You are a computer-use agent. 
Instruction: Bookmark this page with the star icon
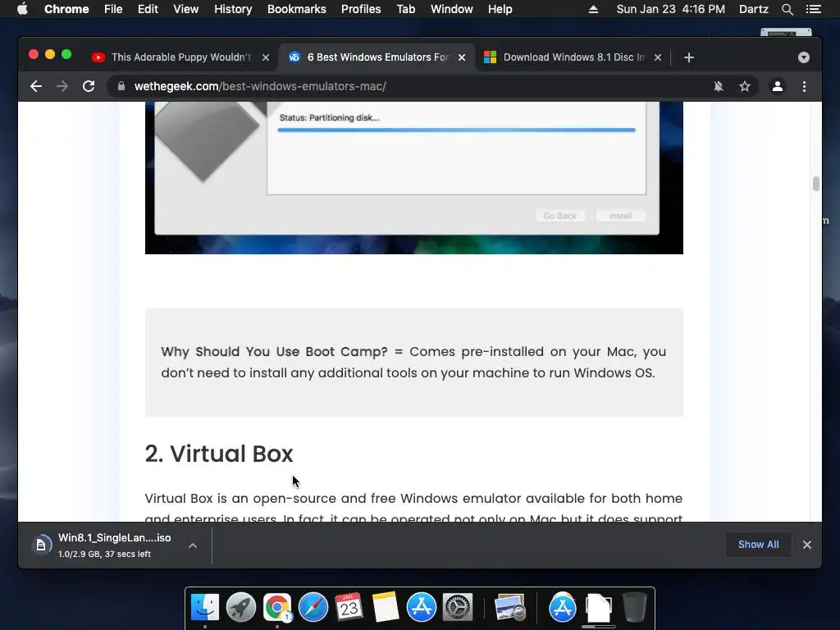click(745, 86)
